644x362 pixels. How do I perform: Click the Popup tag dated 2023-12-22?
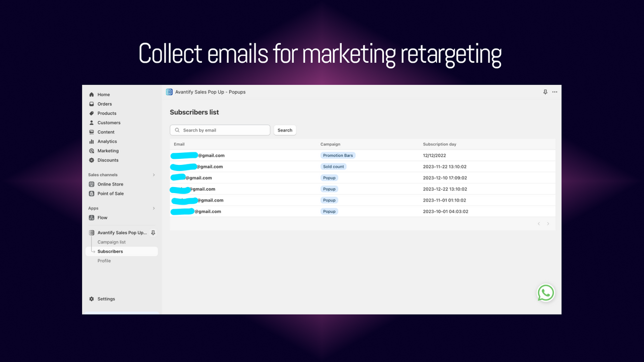coord(329,189)
